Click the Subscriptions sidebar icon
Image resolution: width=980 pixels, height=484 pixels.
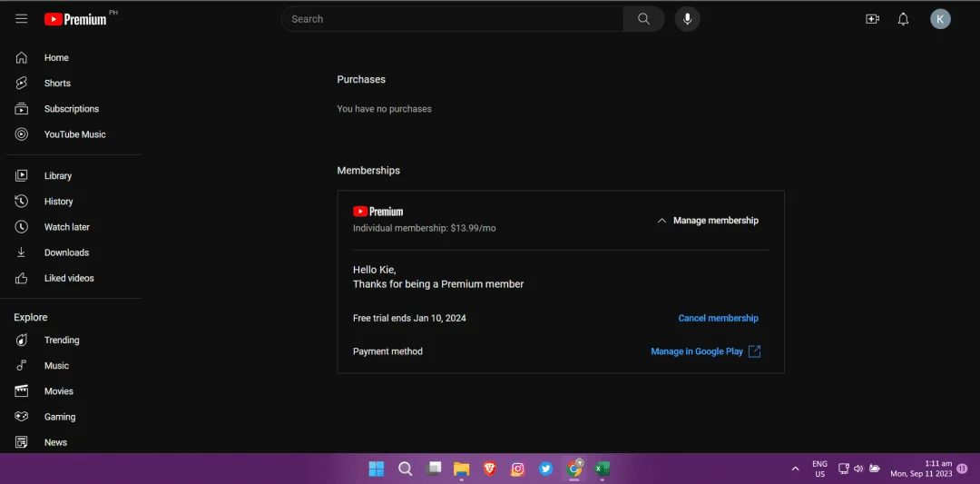(21, 109)
